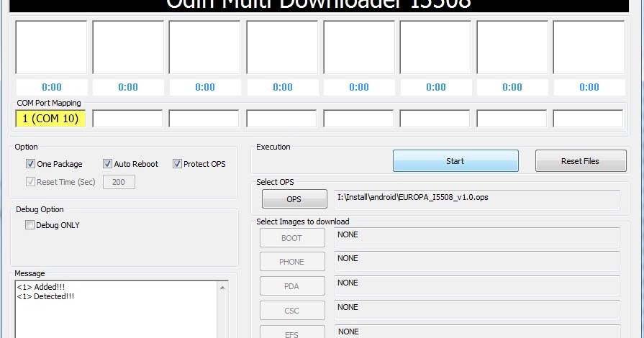Click the Message log scrollbar up arrow

click(222, 288)
